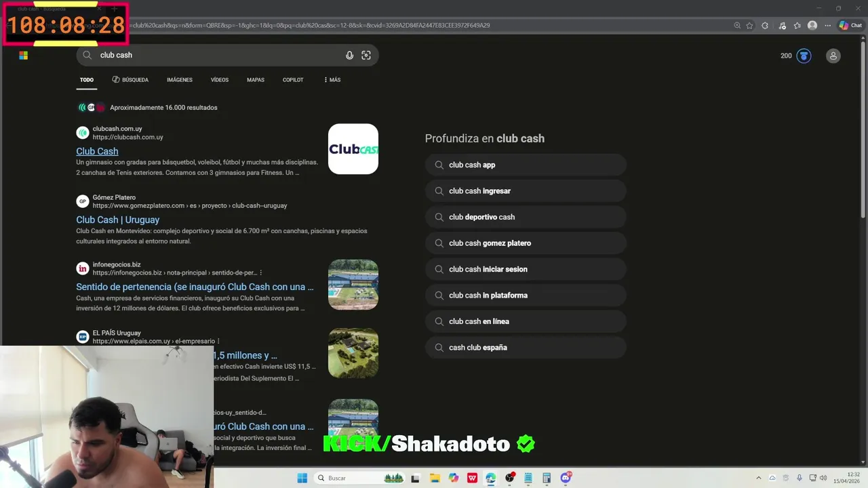The height and width of the screenshot is (488, 868).
Task: Search suggestion club cash gomez platero
Action: tap(526, 243)
